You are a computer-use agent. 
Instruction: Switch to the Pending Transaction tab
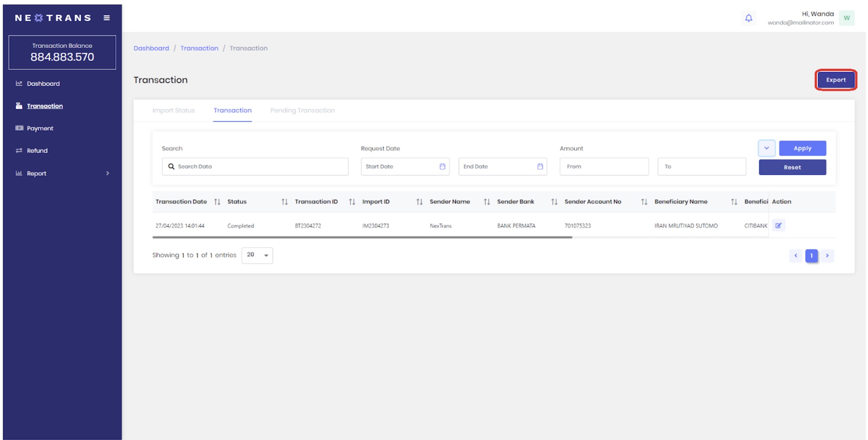tap(302, 110)
